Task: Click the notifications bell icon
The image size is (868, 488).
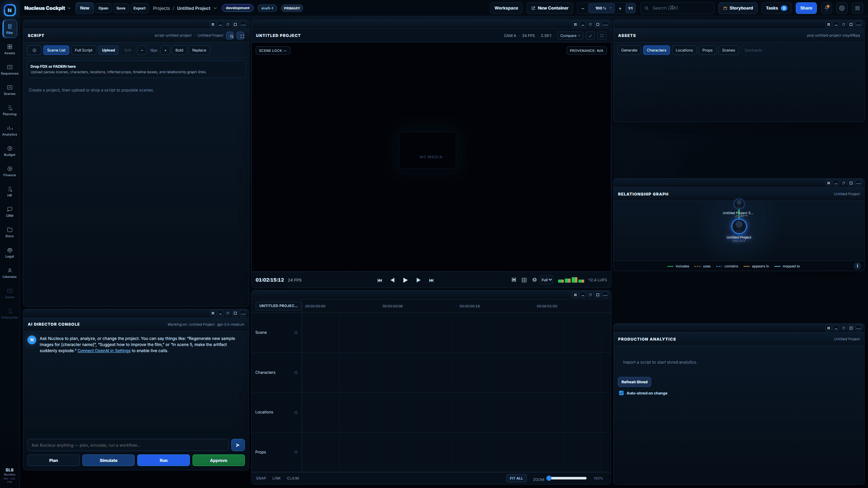Action: pyautogui.click(x=827, y=8)
